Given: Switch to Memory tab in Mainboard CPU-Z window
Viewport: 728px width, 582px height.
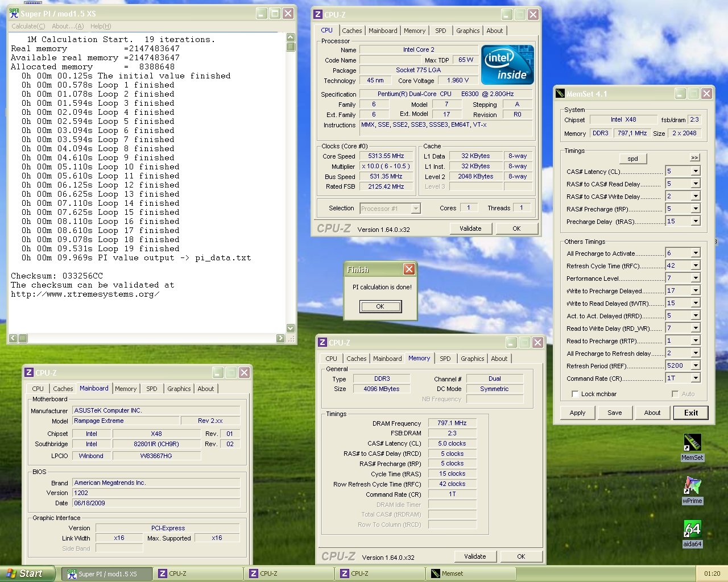Looking at the screenshot, I should 126,389.
